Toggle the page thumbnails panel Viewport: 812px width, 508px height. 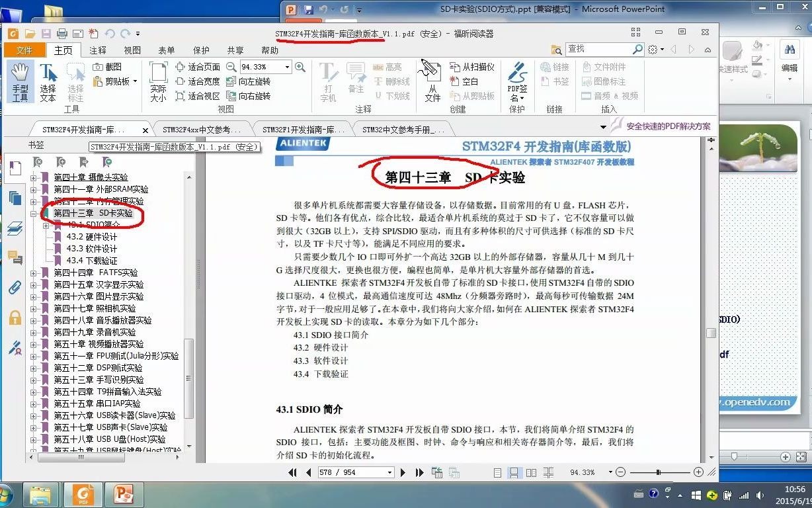coord(15,198)
